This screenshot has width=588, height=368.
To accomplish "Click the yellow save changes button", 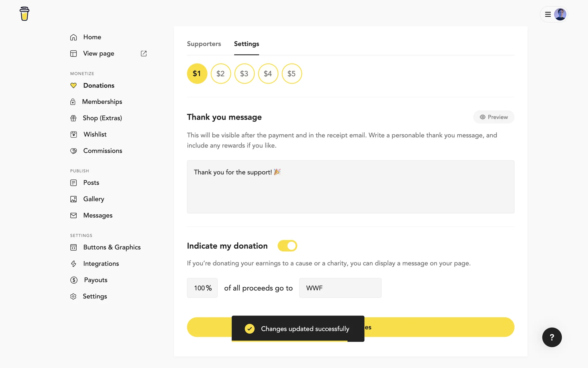I will click(438, 327).
